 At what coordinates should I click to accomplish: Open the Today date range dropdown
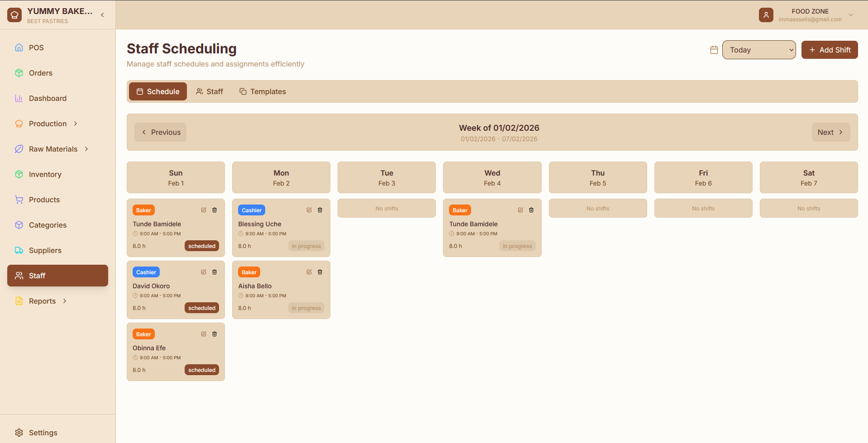759,50
